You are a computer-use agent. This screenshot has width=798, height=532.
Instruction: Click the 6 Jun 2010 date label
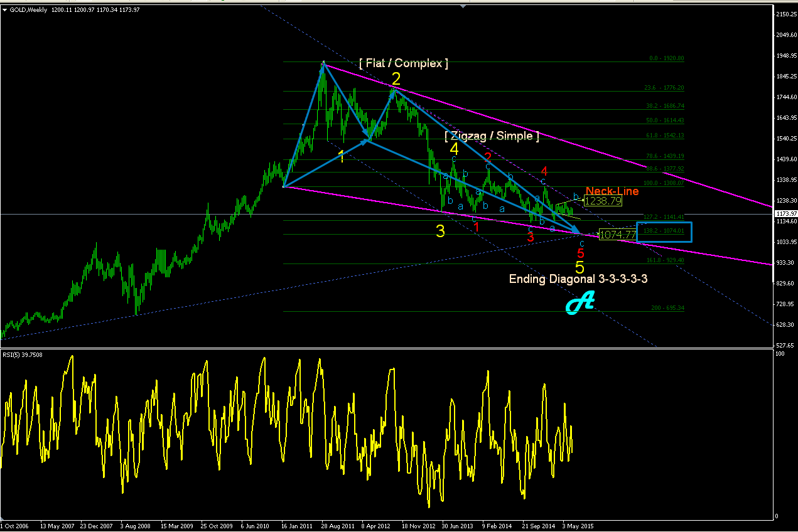[256, 526]
